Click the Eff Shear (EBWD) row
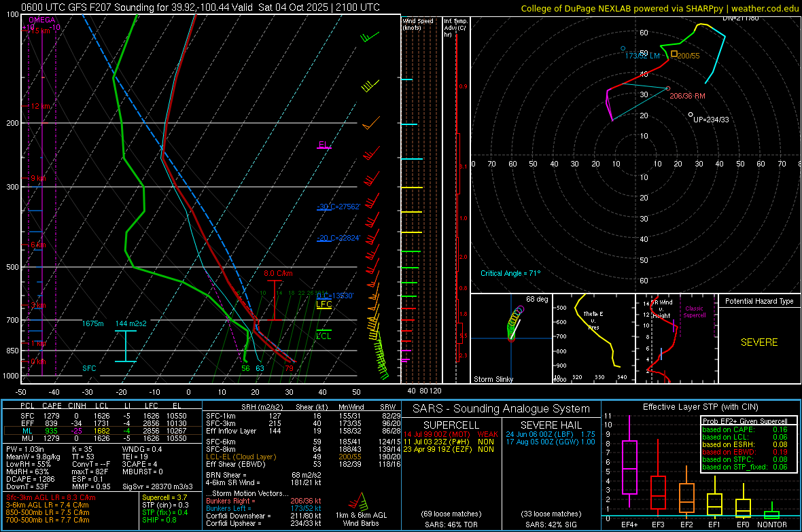This screenshot has height=532, width=802. coord(303,465)
